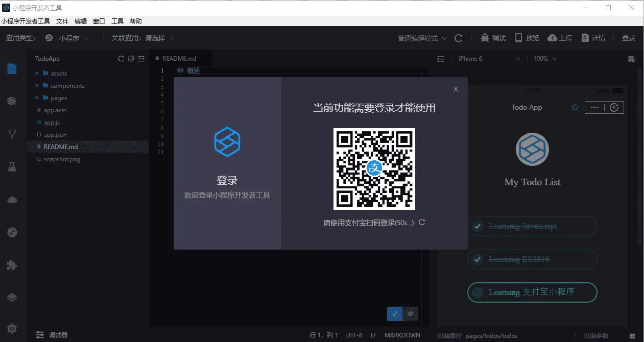Toggle the simulator panel collapse icon
The width and height of the screenshot is (644, 342).
441,59
